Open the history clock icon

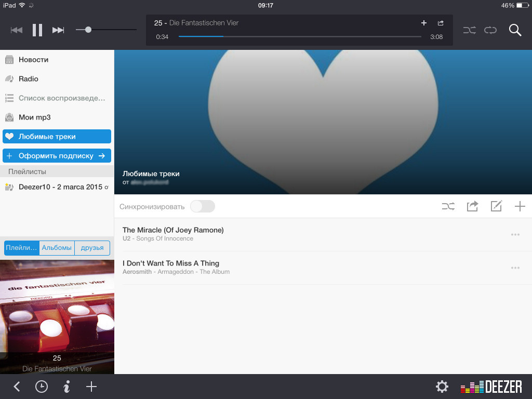pos(41,387)
